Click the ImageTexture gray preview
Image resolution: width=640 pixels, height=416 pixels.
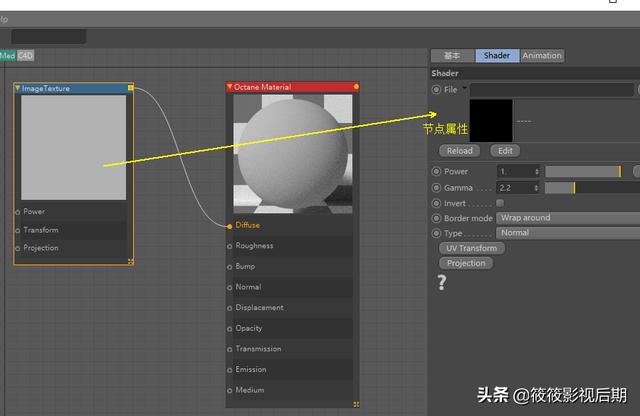click(73, 147)
